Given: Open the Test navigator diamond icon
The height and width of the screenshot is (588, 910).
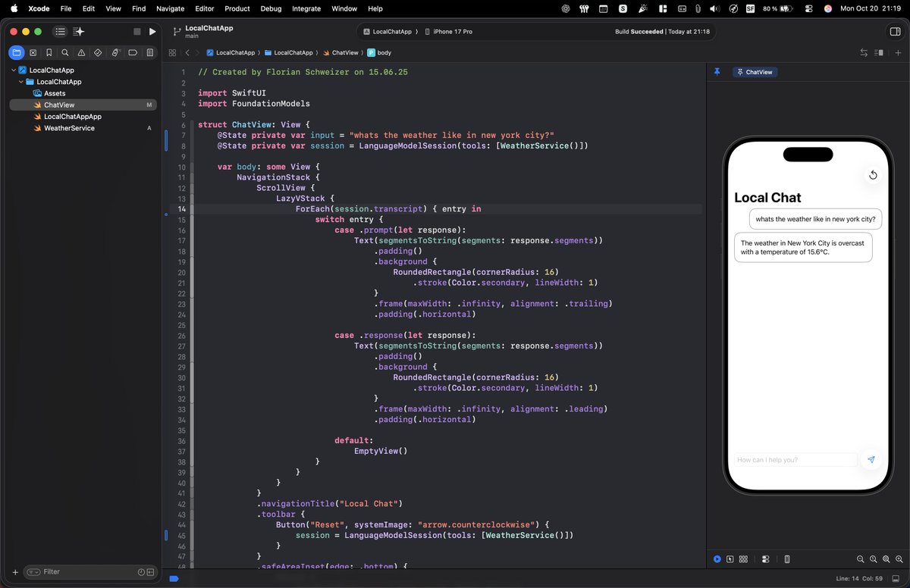Looking at the screenshot, I should (x=98, y=53).
